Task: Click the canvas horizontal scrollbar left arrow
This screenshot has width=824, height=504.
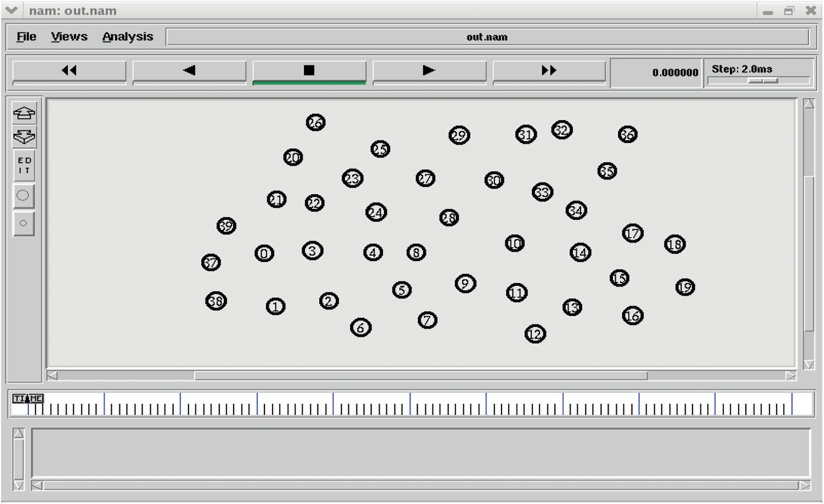Action: click(53, 376)
